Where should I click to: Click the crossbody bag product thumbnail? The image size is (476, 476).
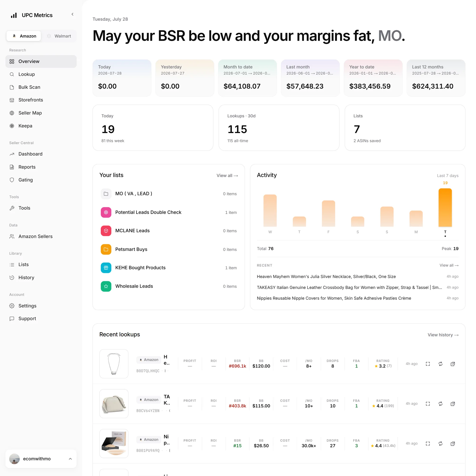[114, 404]
